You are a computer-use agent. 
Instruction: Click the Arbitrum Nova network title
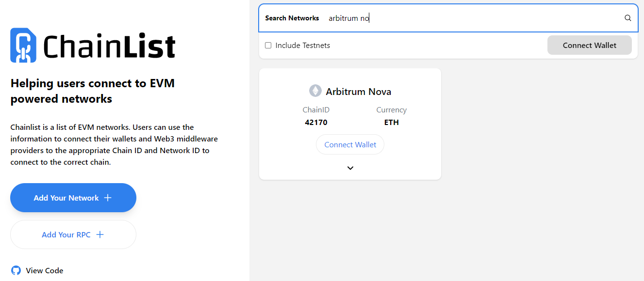[358, 92]
